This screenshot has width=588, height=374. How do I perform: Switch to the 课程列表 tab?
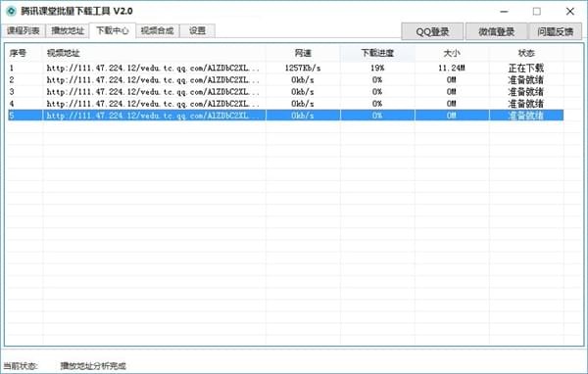pyautogui.click(x=24, y=30)
